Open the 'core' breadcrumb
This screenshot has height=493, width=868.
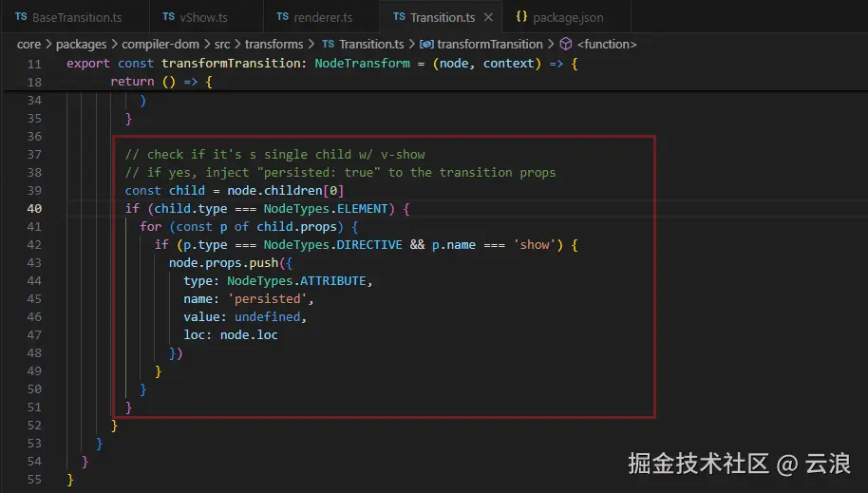tap(28, 45)
